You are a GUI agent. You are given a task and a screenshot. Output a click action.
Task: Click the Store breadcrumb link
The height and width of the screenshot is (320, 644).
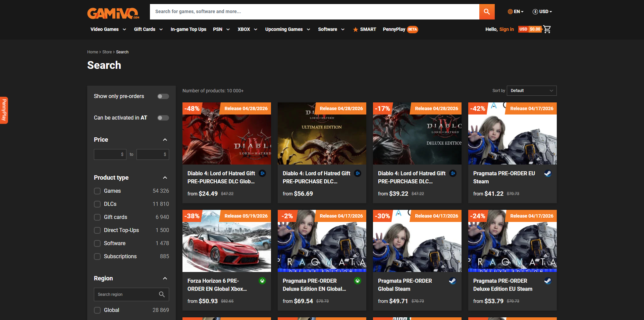(107, 52)
